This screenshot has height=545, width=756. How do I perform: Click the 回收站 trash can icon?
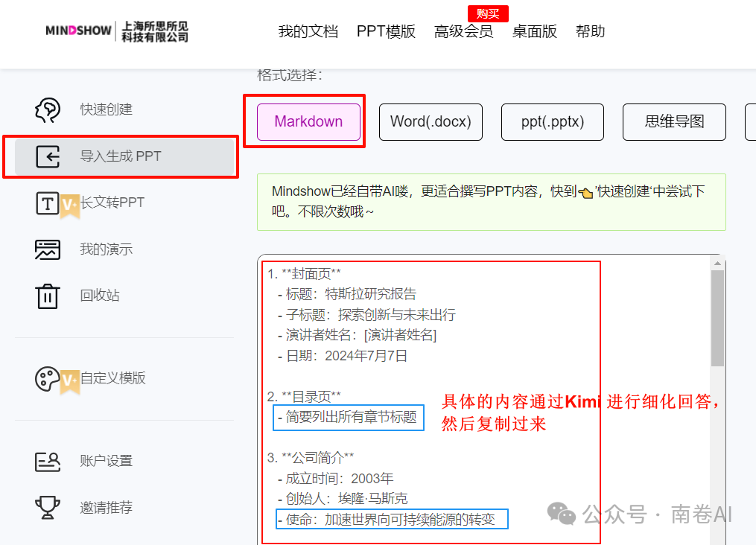47,296
